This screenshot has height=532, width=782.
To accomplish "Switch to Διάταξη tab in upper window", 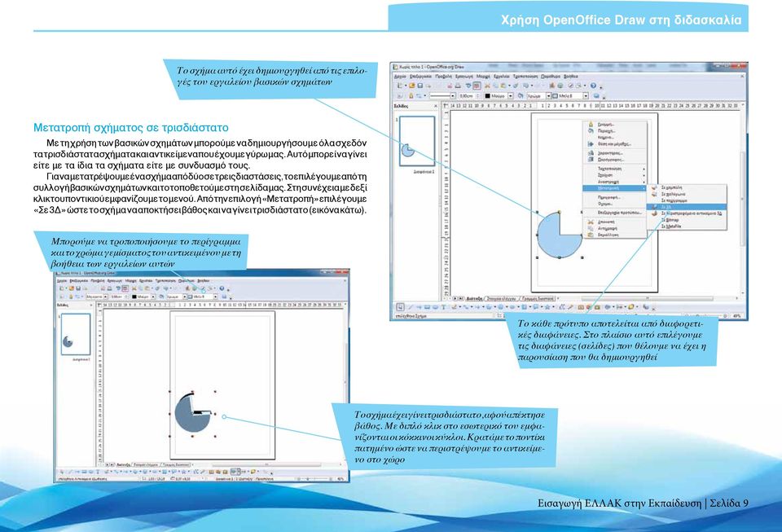I will 474,299.
